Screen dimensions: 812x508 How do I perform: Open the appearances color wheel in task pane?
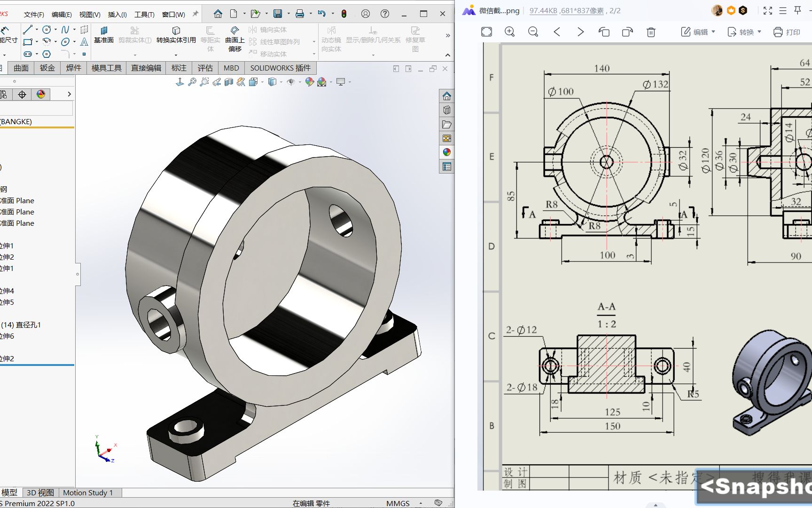pos(446,152)
